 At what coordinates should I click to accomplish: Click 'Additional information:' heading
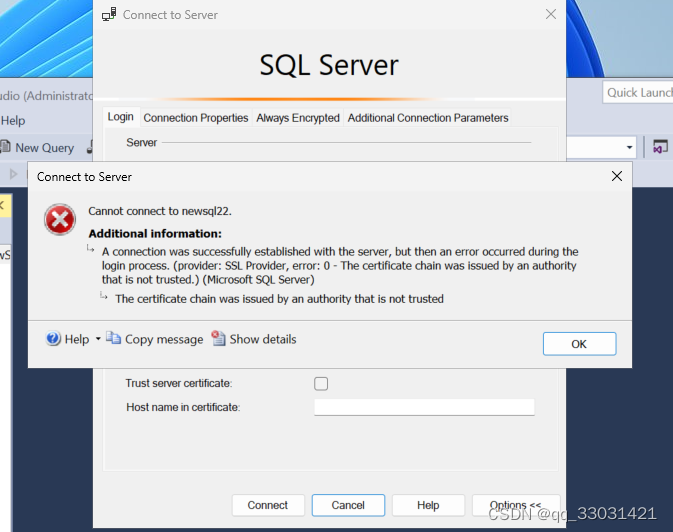155,234
